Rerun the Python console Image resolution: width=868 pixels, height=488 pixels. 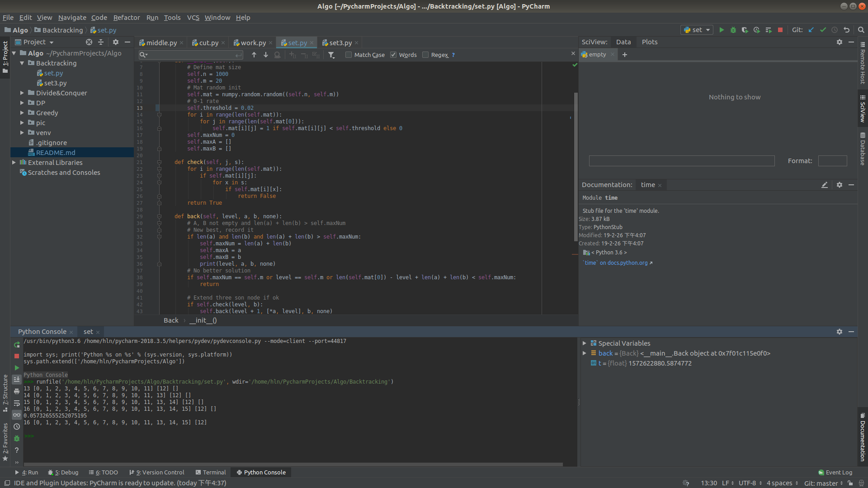(17, 345)
